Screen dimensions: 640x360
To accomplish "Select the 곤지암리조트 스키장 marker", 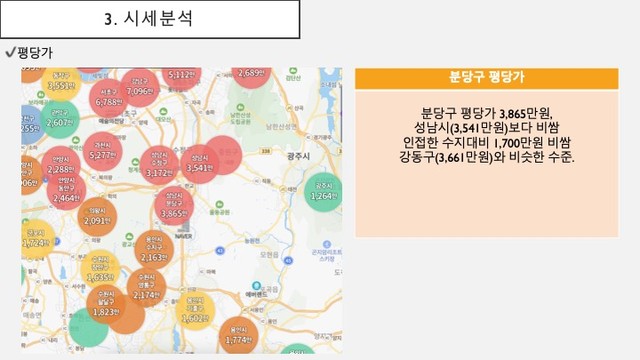I will click(x=327, y=251).
